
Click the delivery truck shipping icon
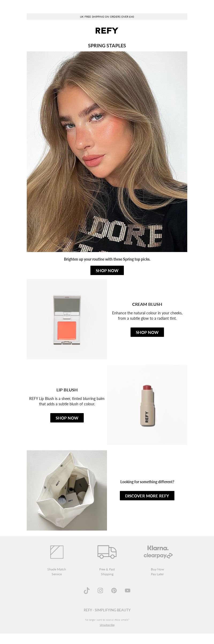tap(107, 552)
